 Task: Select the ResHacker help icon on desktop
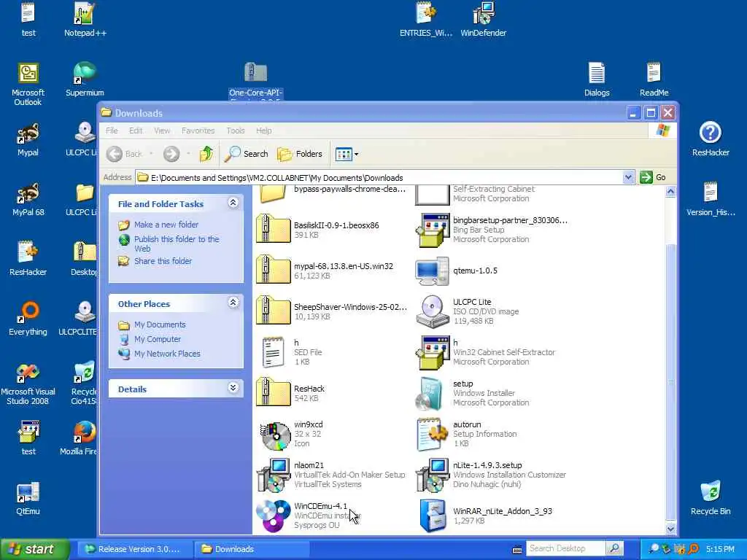pyautogui.click(x=711, y=139)
